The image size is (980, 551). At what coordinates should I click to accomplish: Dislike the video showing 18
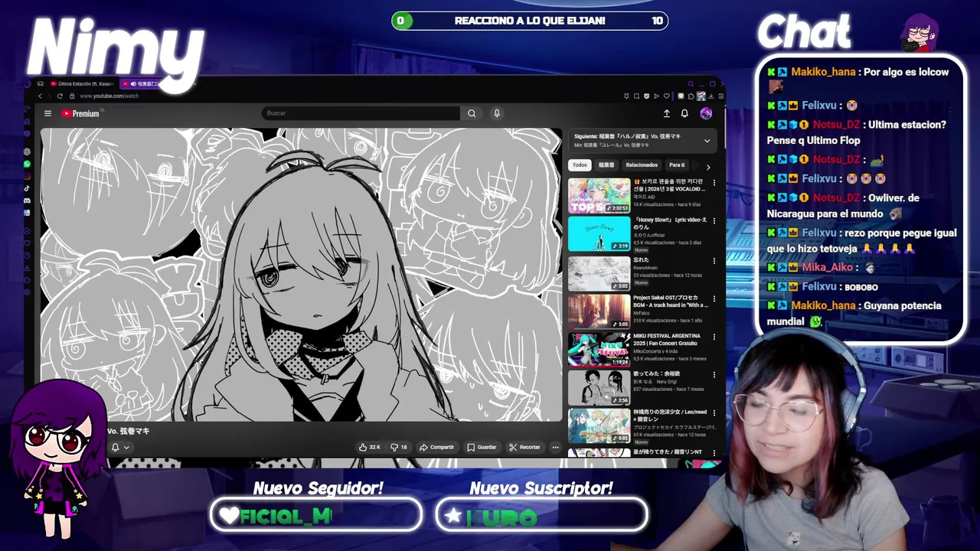pyautogui.click(x=399, y=447)
